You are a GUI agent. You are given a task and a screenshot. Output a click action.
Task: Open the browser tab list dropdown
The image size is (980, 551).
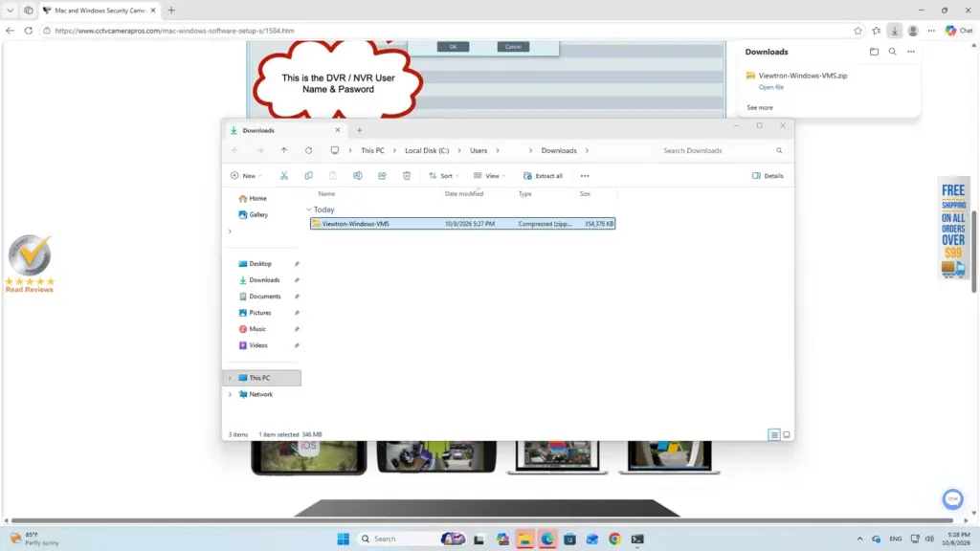[x=10, y=10]
